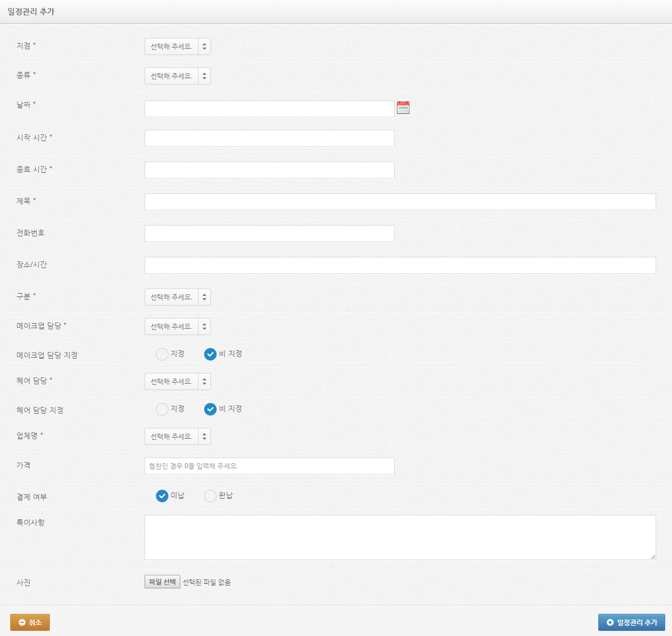Click the 가격 price input field
This screenshot has width=672, height=636.
[269, 466]
